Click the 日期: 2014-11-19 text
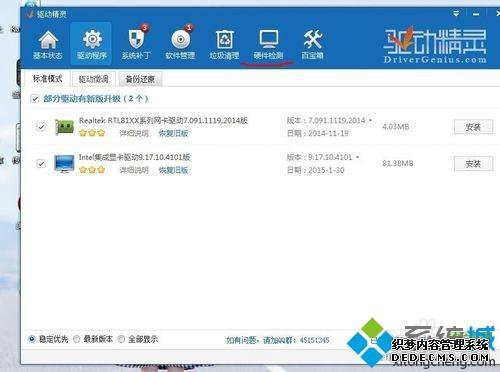This screenshot has width=500, height=372. coord(318,133)
